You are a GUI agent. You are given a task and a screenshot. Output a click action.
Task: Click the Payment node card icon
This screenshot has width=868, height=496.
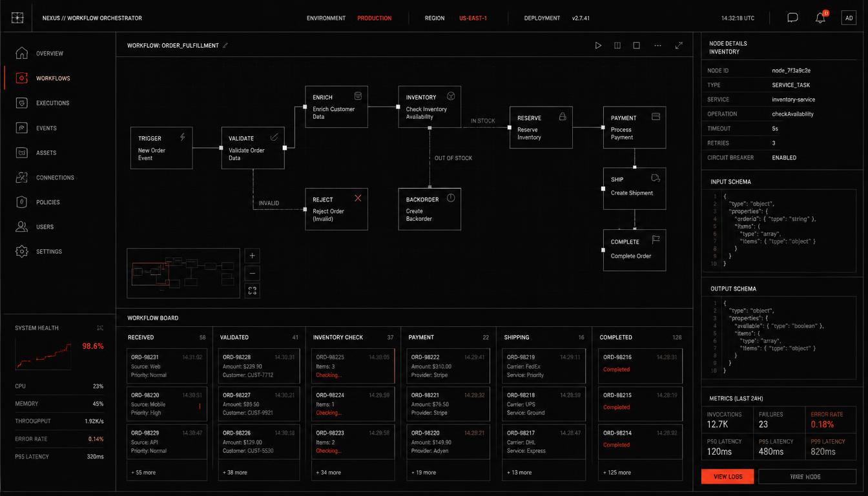656,116
